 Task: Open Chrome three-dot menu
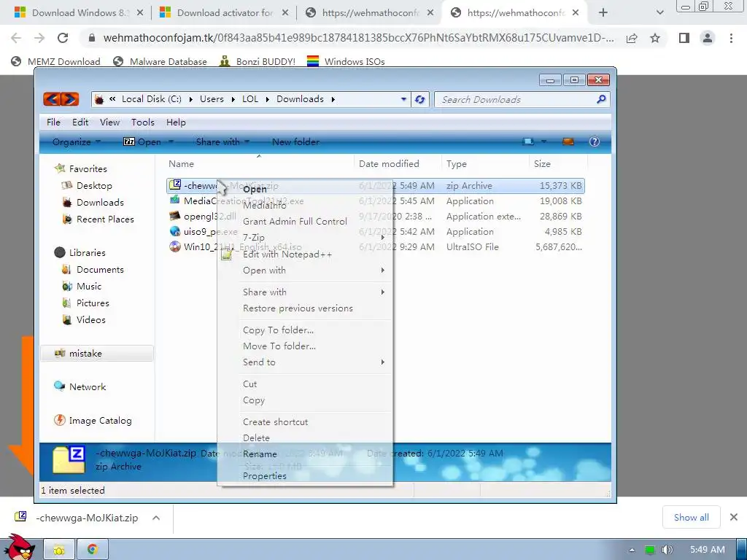[x=731, y=38]
